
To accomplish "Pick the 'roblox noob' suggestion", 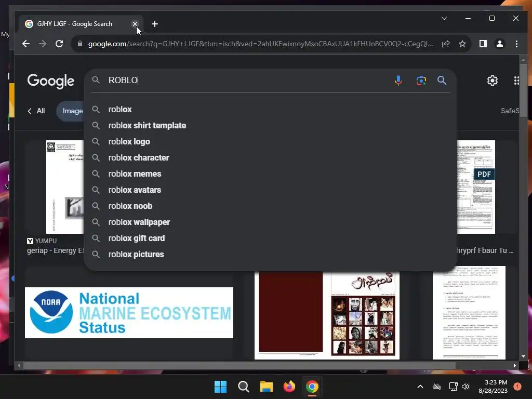I will pos(270,206).
